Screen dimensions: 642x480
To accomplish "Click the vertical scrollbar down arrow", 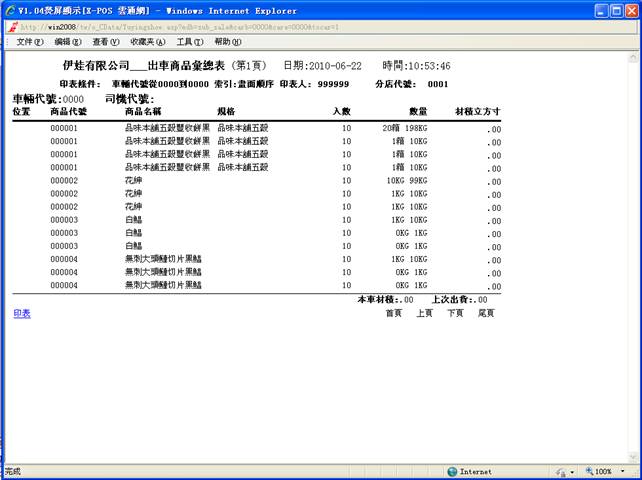I will coord(634,456).
